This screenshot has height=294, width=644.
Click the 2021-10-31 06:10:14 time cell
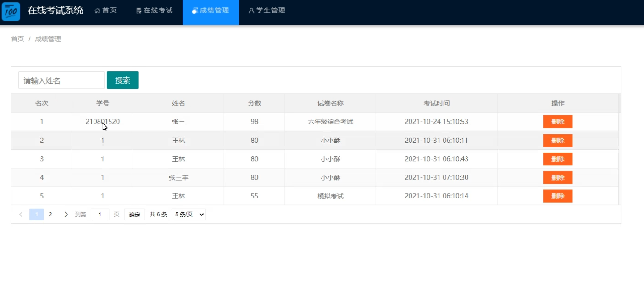click(x=436, y=196)
